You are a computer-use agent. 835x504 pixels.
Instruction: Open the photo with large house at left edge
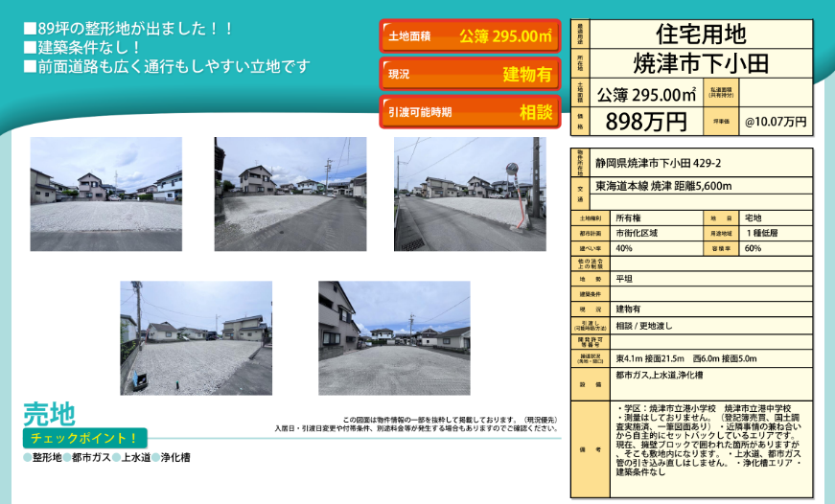[394, 337]
